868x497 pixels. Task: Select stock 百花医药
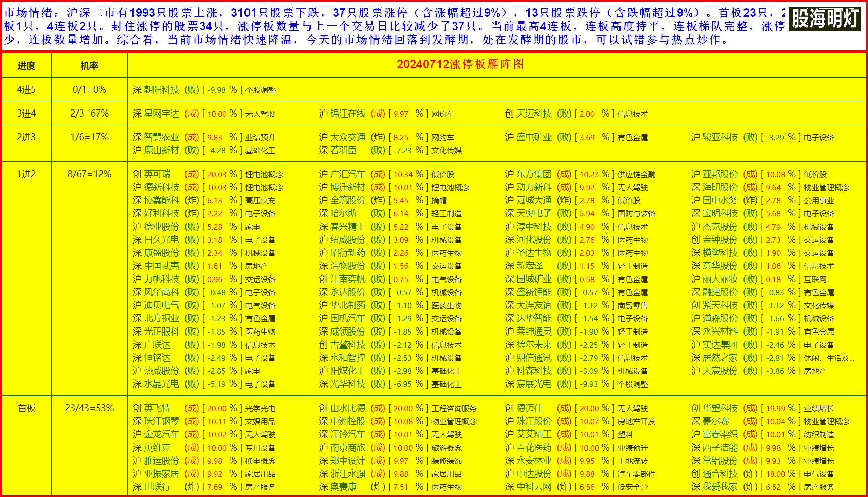(534, 448)
